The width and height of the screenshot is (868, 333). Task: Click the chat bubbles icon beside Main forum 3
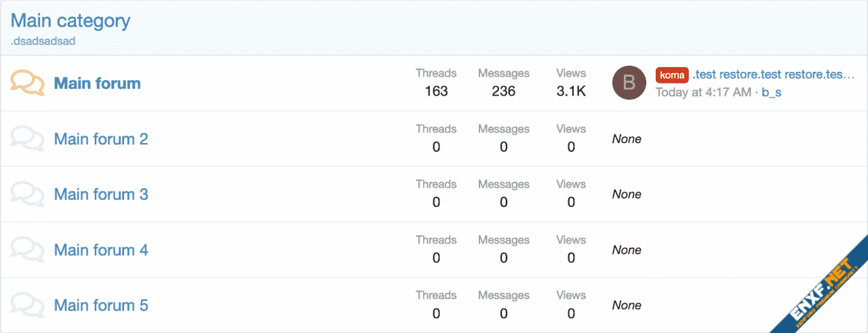point(28,195)
